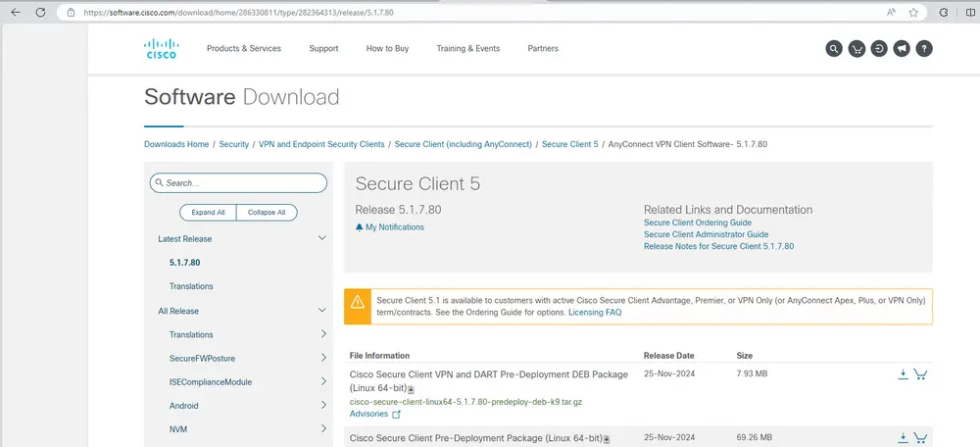
Task: Open the Partners menu
Action: (543, 48)
